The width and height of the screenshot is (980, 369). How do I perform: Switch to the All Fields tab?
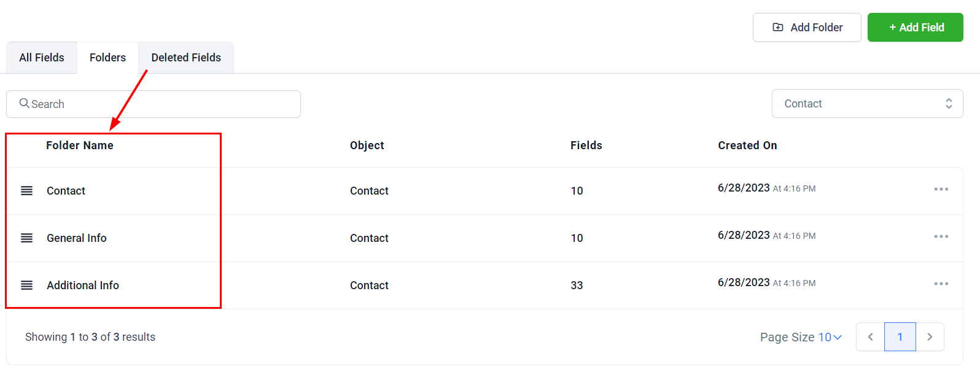point(42,58)
